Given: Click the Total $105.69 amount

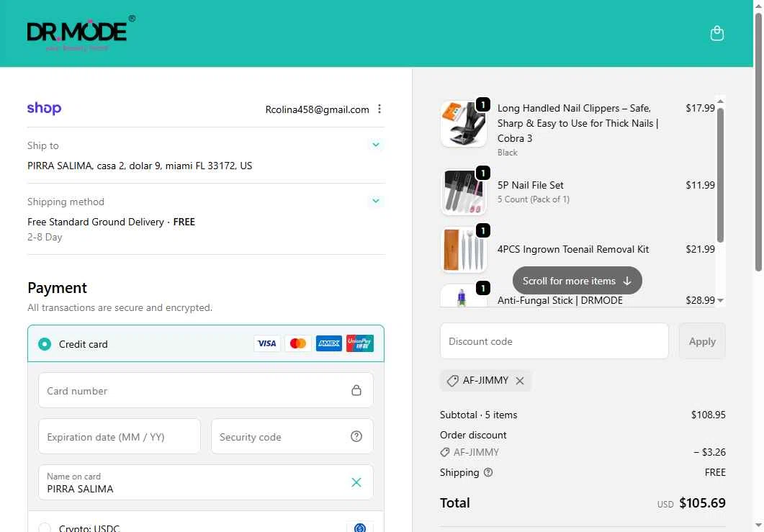Looking at the screenshot, I should [702, 502].
